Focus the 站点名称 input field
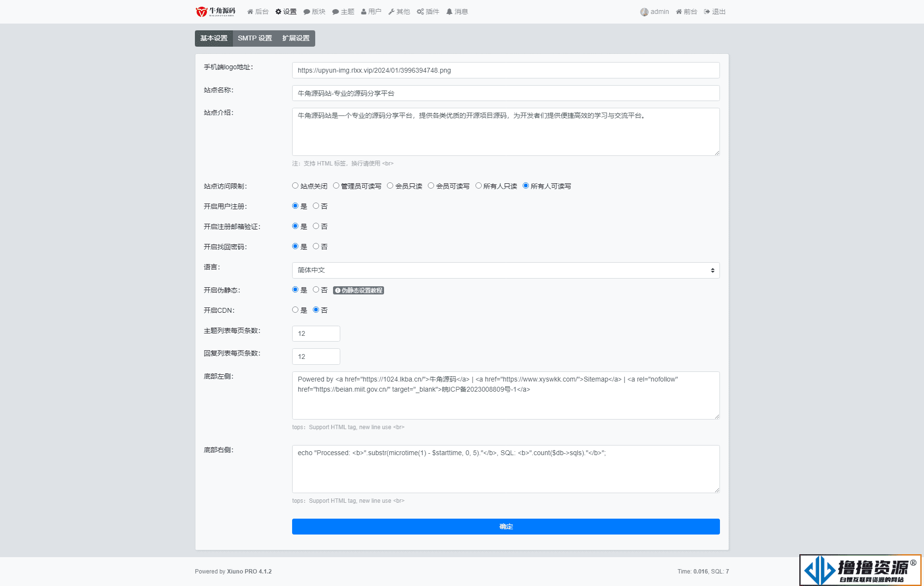 (x=506, y=93)
